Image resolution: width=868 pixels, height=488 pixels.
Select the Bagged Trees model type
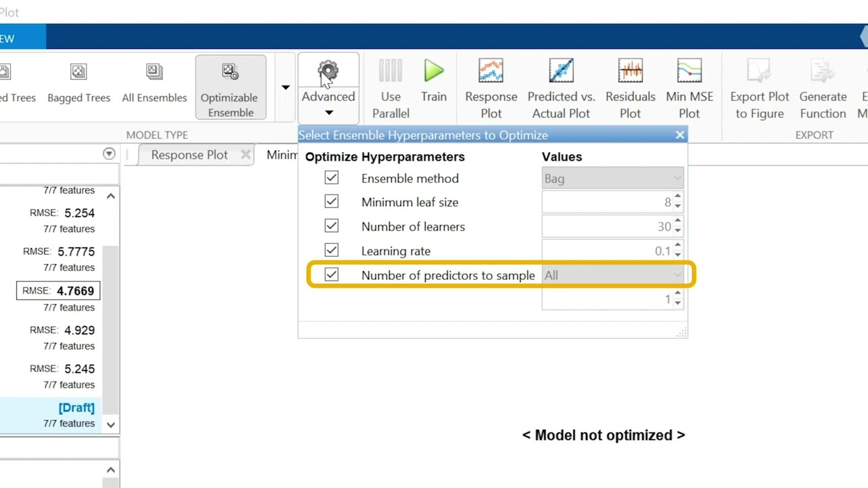79,83
